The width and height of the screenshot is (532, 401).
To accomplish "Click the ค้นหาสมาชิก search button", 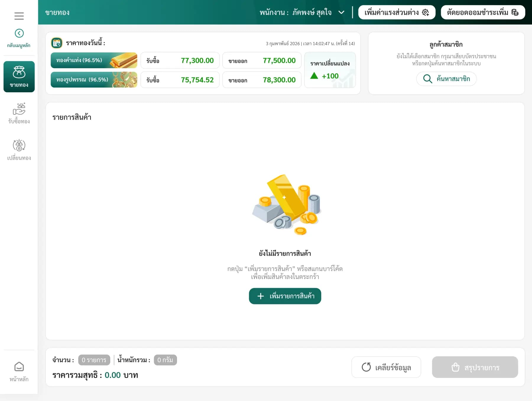I will [x=446, y=79].
